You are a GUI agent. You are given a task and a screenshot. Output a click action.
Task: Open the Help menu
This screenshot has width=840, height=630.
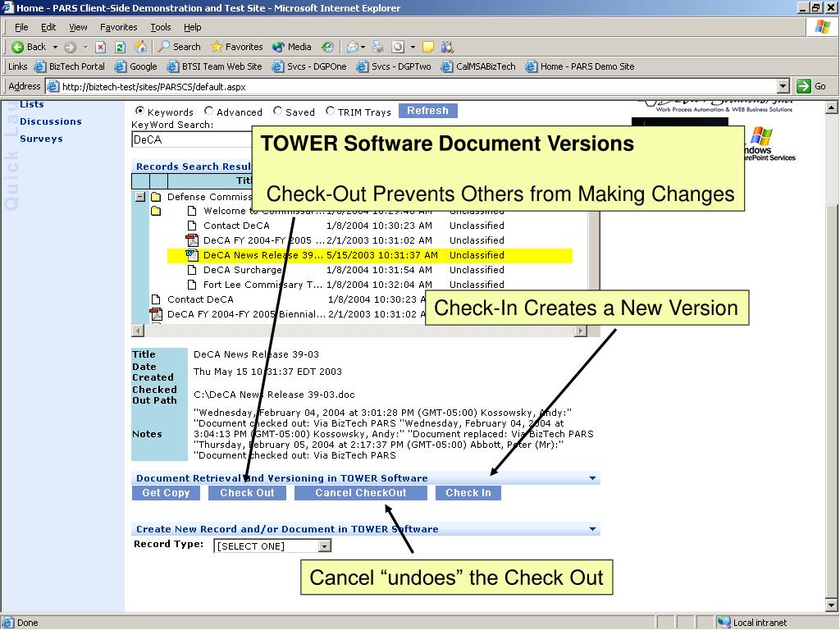192,27
